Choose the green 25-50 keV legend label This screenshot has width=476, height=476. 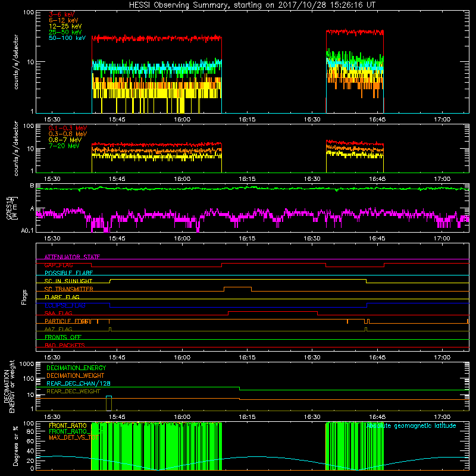tap(65, 32)
